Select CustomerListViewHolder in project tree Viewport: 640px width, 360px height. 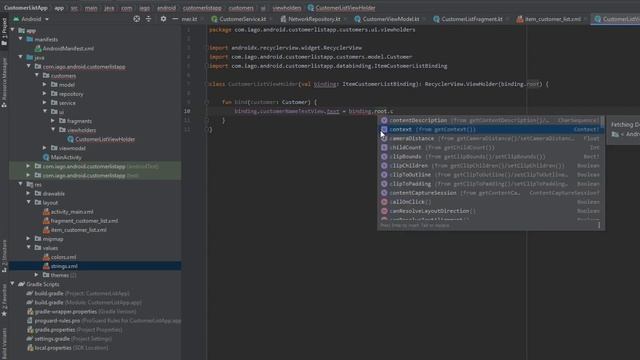pos(101,139)
